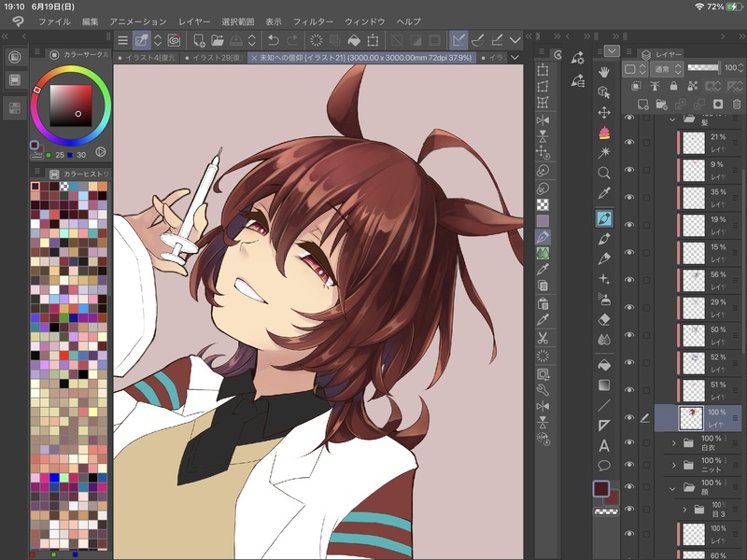
Task: Adjust the layer opacity slider
Action: [703, 68]
